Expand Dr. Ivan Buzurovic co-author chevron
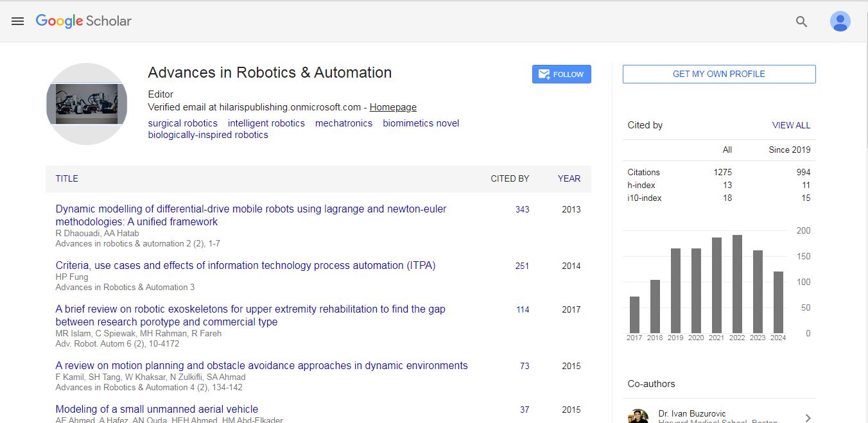Screen dimensions: 868x423 point(808,418)
